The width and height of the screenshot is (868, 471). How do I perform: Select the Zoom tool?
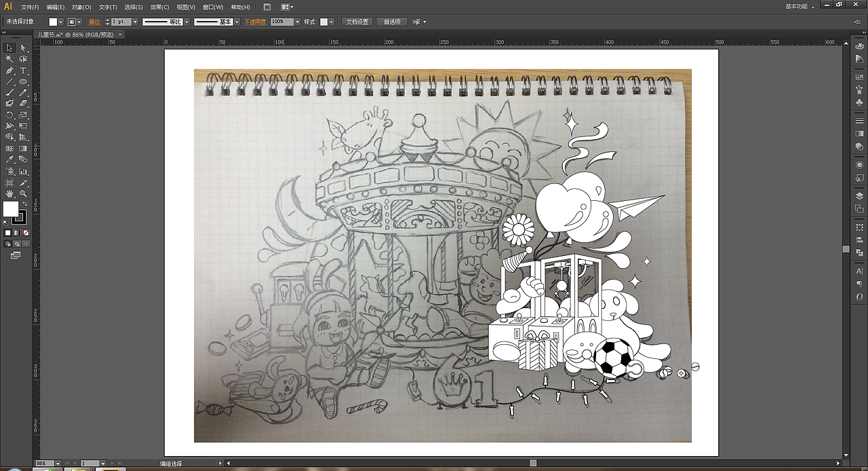click(23, 193)
